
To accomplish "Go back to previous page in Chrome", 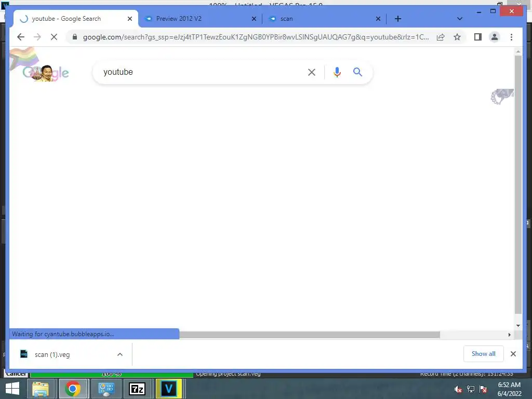I will click(x=21, y=37).
